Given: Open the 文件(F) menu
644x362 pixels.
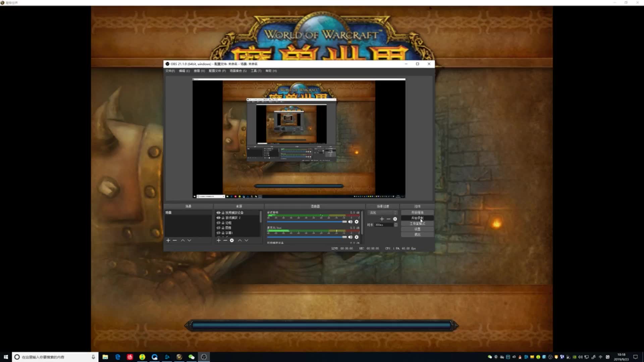Looking at the screenshot, I should (x=170, y=71).
